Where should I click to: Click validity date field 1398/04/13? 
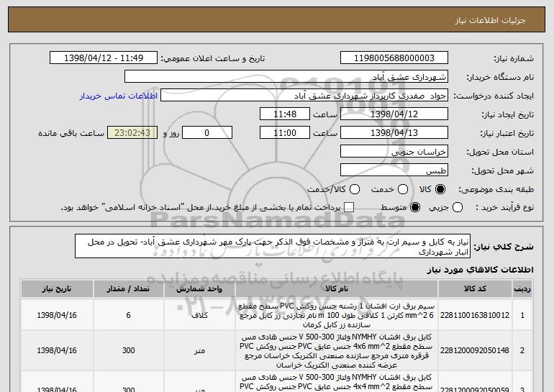(x=394, y=133)
